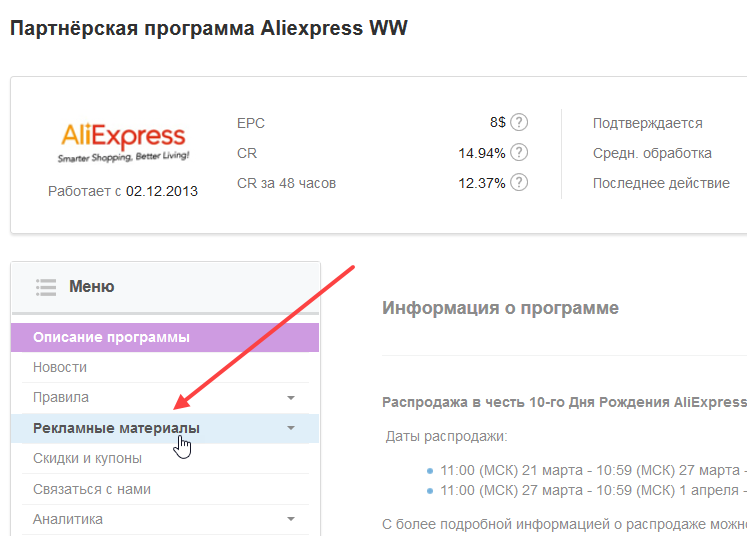Expand the Правила dropdown arrow
Image resolution: width=747 pixels, height=536 pixels.
point(291,398)
